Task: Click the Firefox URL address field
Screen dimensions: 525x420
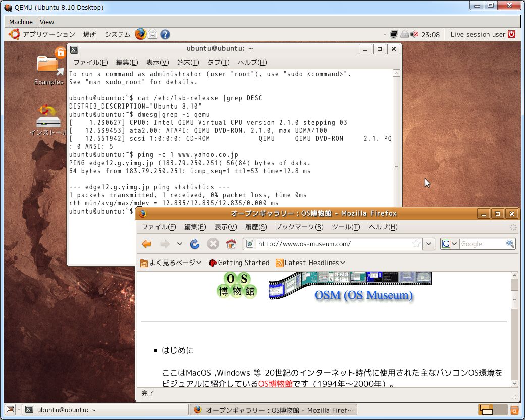Action: tap(335, 244)
